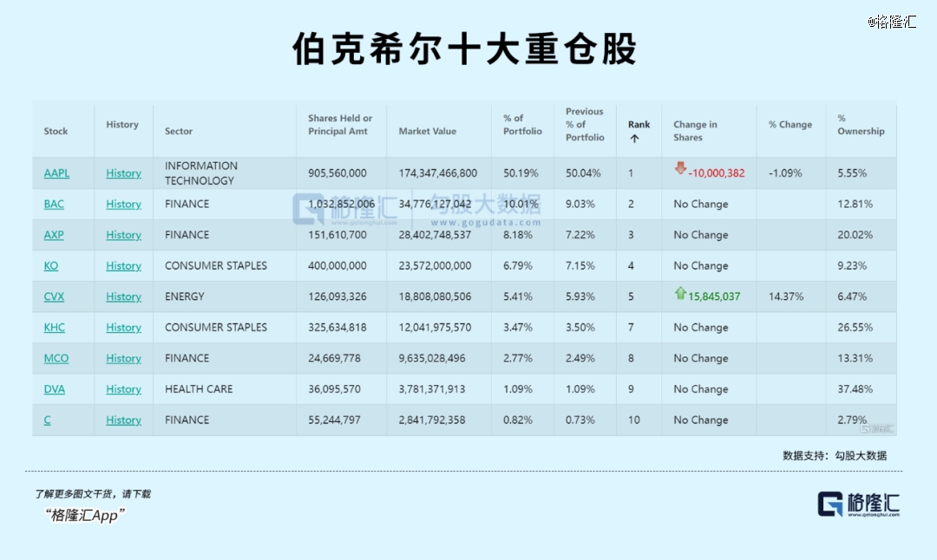Open the CVX stock link
This screenshot has height=560, width=937.
(x=54, y=296)
